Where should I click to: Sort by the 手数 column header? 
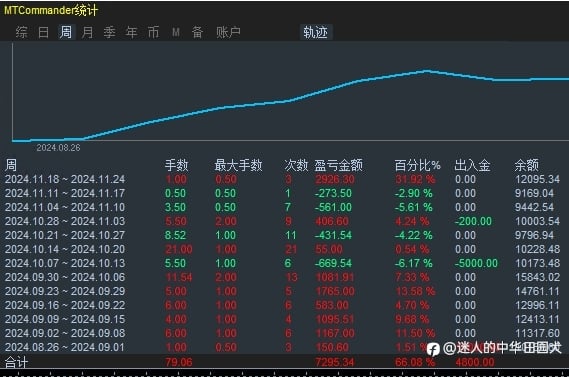176,165
